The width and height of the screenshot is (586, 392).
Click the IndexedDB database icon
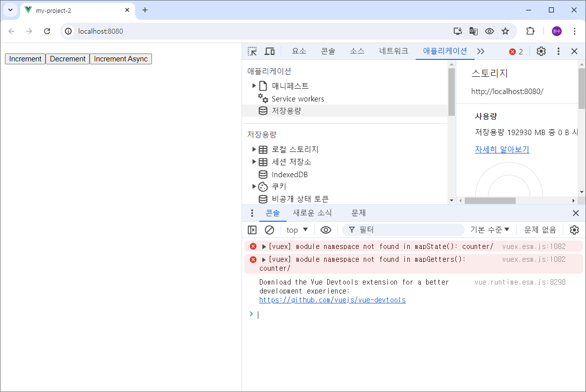pyautogui.click(x=263, y=175)
